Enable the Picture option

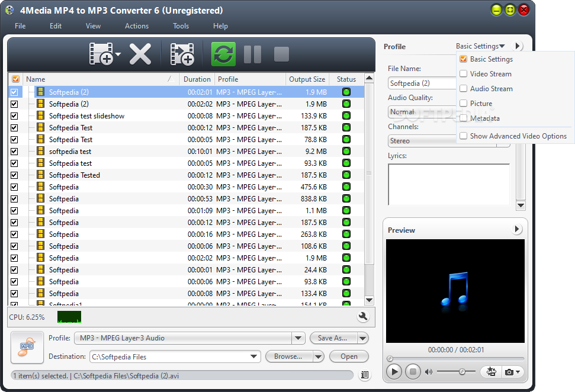(464, 103)
